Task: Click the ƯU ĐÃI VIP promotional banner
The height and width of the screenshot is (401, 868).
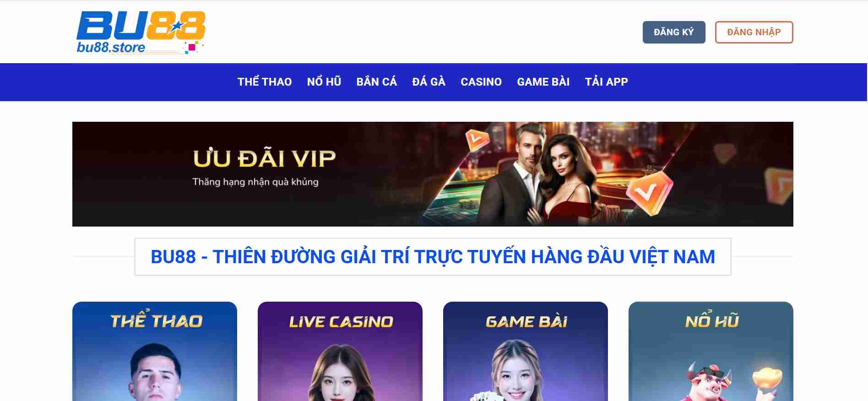Action: click(x=433, y=174)
